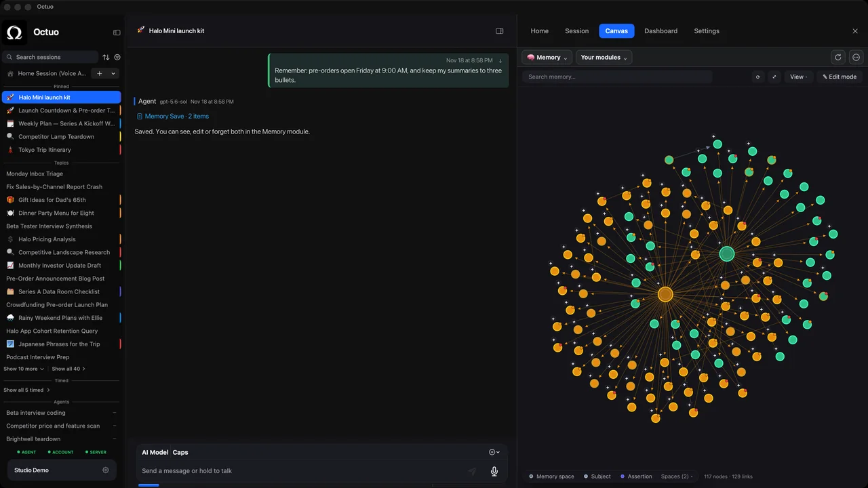
Task: Open the canvas more-options ellipsis icon
Action: pos(856,58)
